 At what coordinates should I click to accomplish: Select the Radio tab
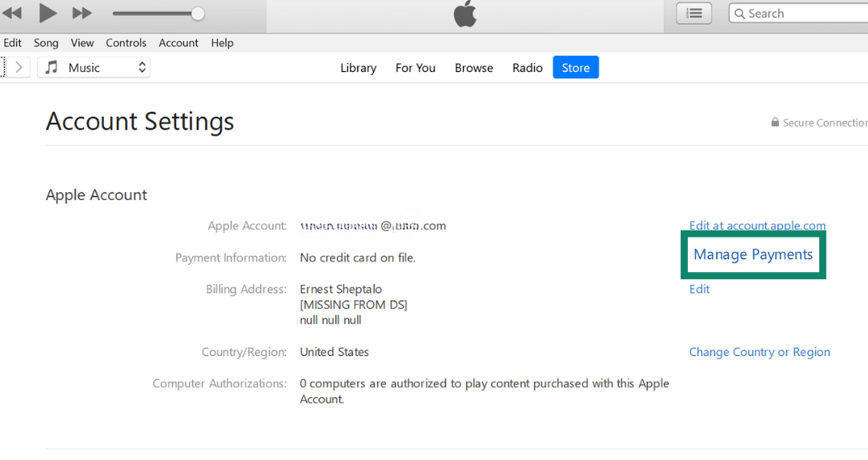click(527, 68)
